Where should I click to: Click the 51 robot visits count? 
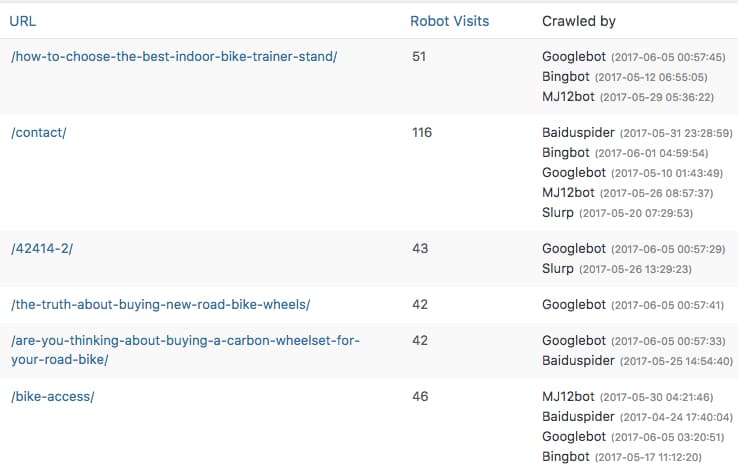pos(419,56)
